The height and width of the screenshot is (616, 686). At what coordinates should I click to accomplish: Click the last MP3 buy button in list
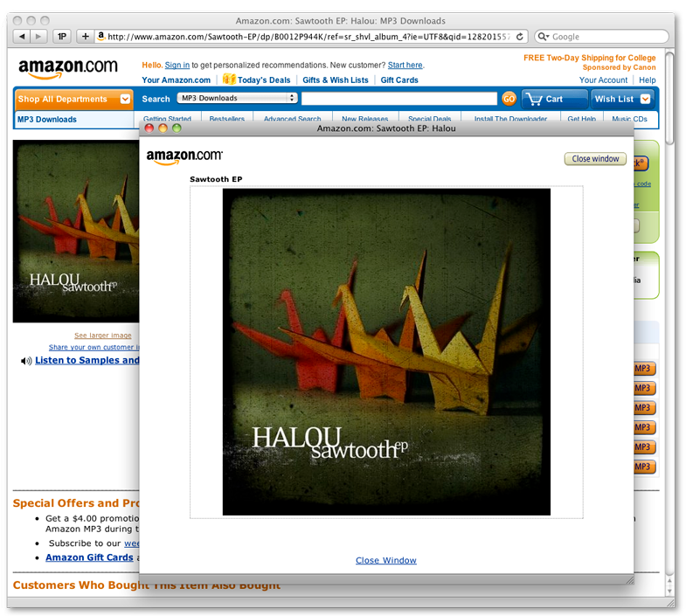pyautogui.click(x=644, y=467)
